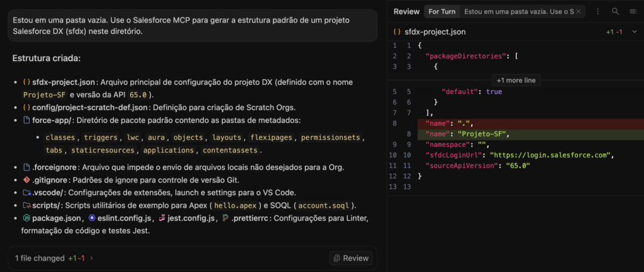This screenshot has width=644, height=272.
Task: Click the ESLint icon before eslint.config.js
Action: [x=92, y=218]
